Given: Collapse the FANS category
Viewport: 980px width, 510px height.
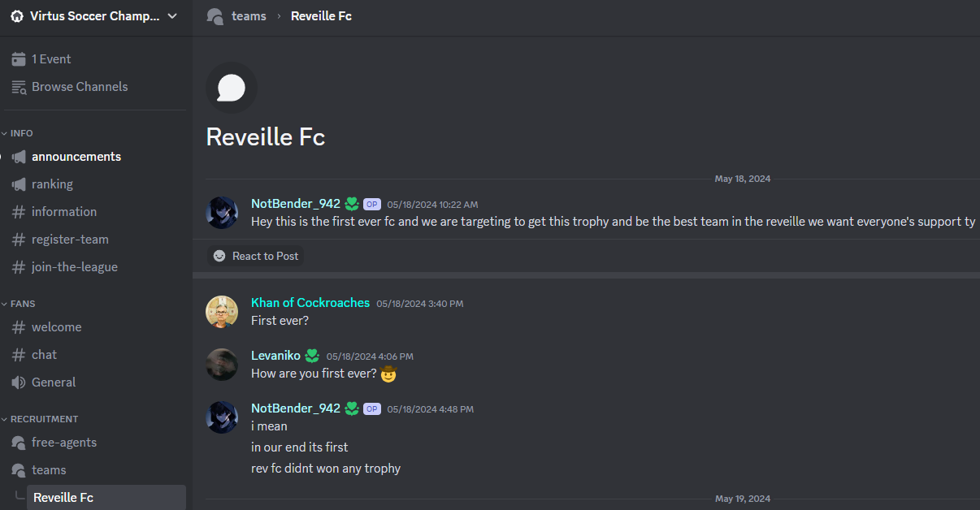Looking at the screenshot, I should (23, 304).
